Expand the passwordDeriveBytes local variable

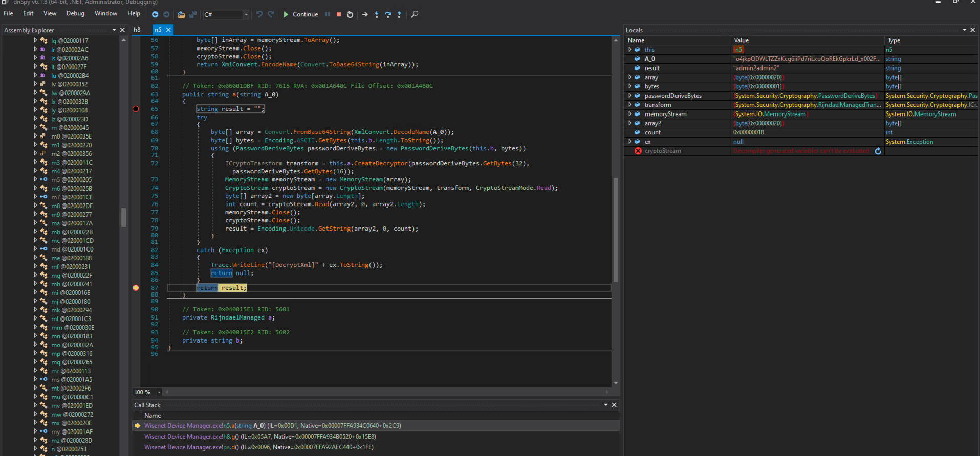coord(630,96)
